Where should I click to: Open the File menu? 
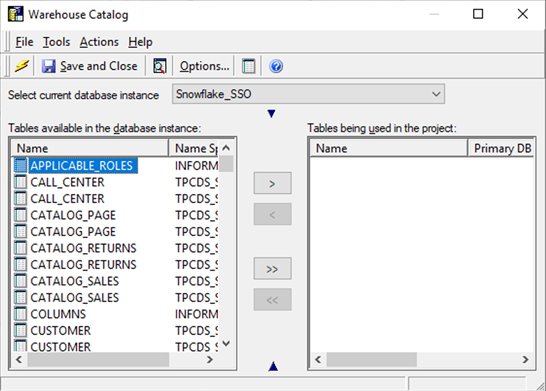(24, 42)
